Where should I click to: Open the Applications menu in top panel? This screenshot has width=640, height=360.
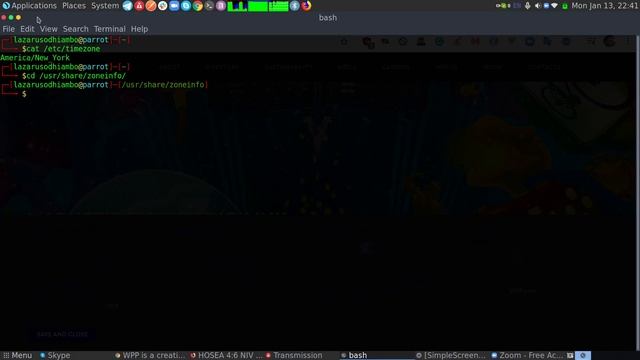click(29, 6)
